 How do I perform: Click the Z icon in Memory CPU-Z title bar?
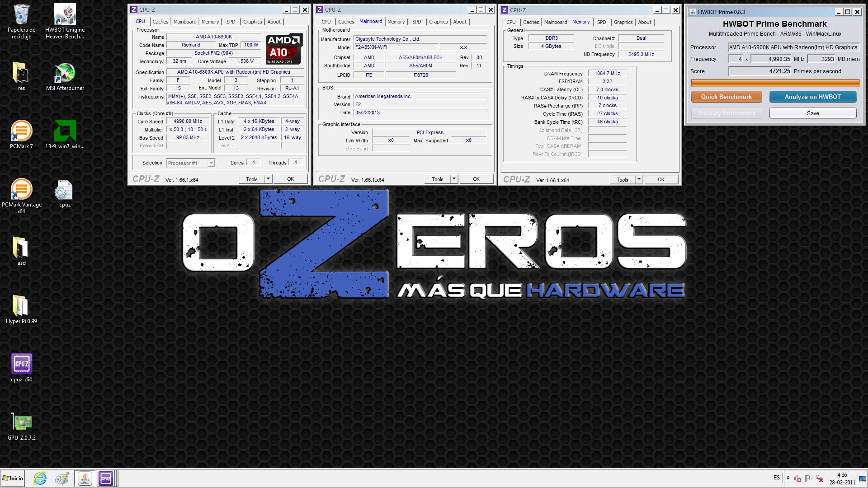tap(505, 10)
